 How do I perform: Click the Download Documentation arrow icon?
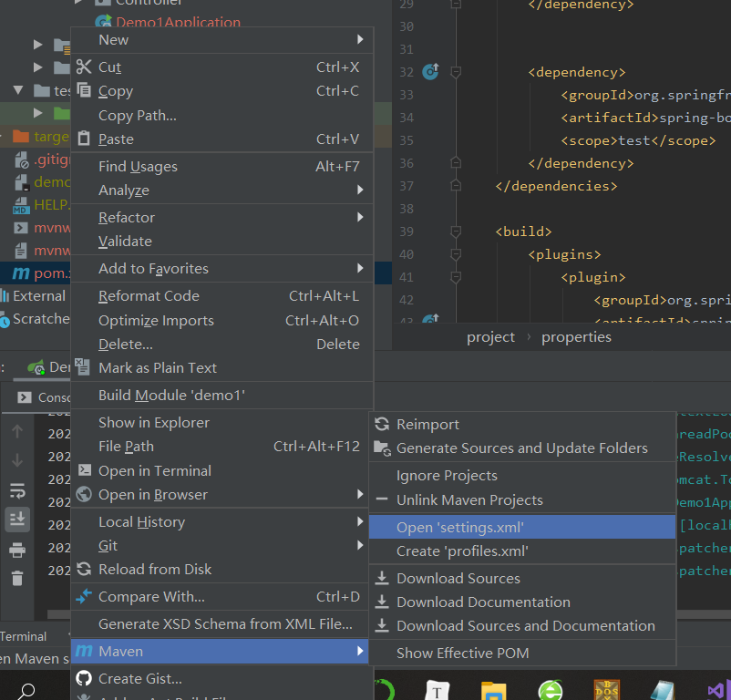(x=382, y=602)
